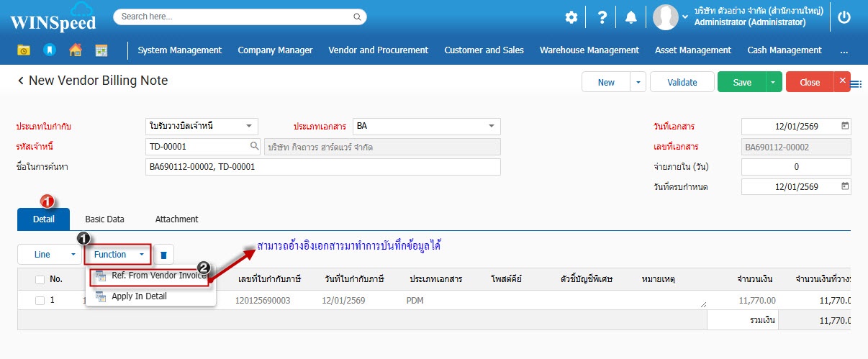The height and width of the screenshot is (359, 868).
Task: Expand the Save button dropdown arrow
Action: (x=774, y=82)
